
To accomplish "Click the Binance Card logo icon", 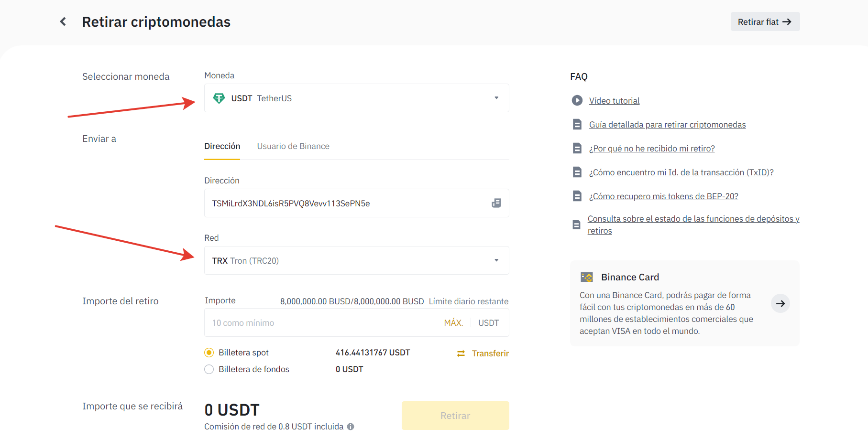I will click(587, 277).
